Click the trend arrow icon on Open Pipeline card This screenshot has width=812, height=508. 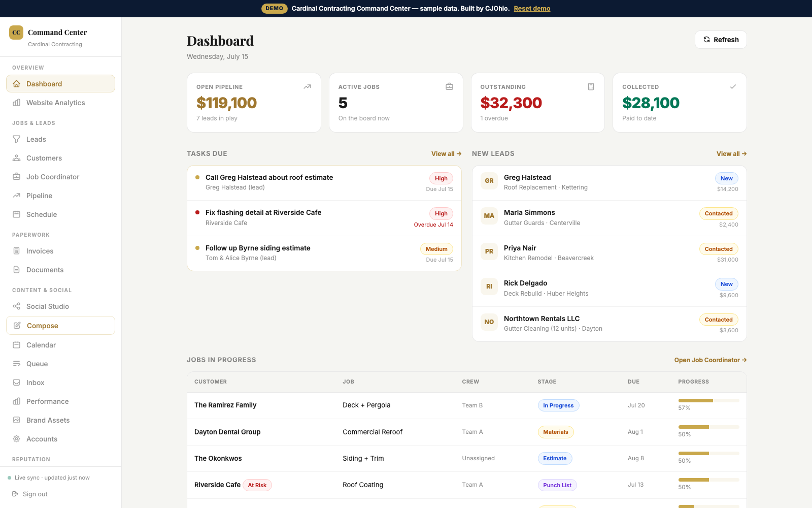[307, 87]
